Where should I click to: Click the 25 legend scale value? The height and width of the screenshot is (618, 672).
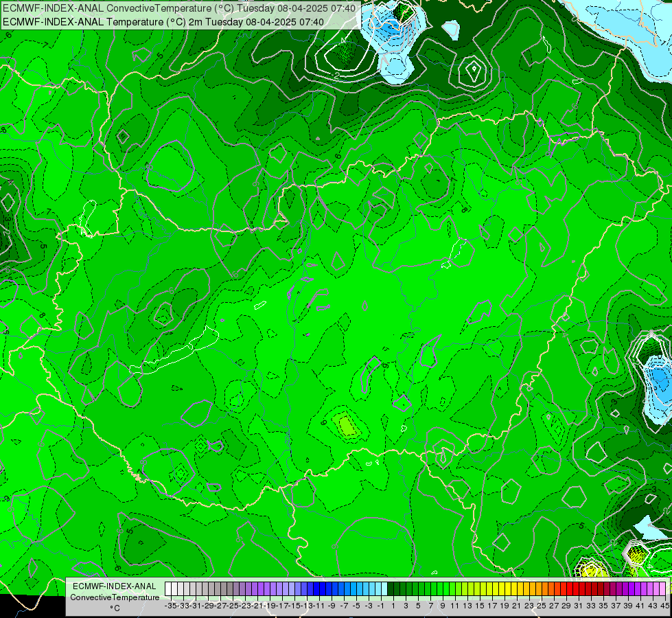(542, 606)
